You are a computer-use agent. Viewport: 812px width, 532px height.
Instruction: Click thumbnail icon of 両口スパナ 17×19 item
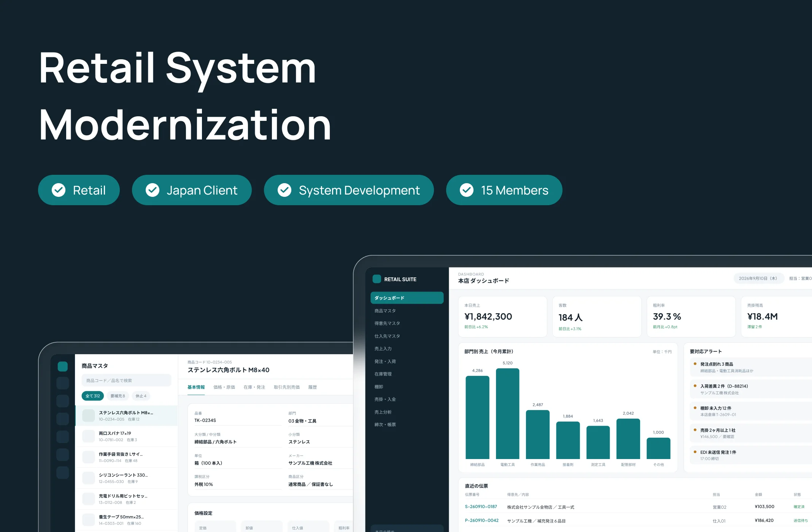89,436
